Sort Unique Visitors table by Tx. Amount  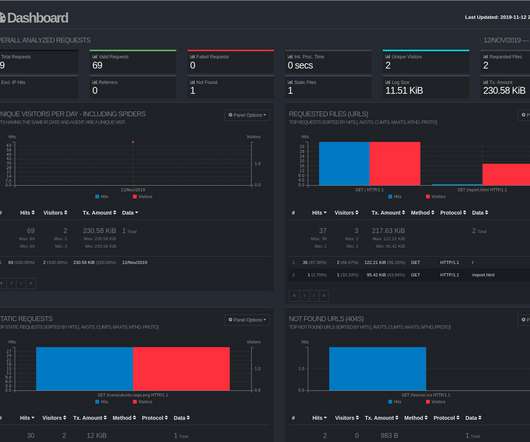pyautogui.click(x=99, y=213)
